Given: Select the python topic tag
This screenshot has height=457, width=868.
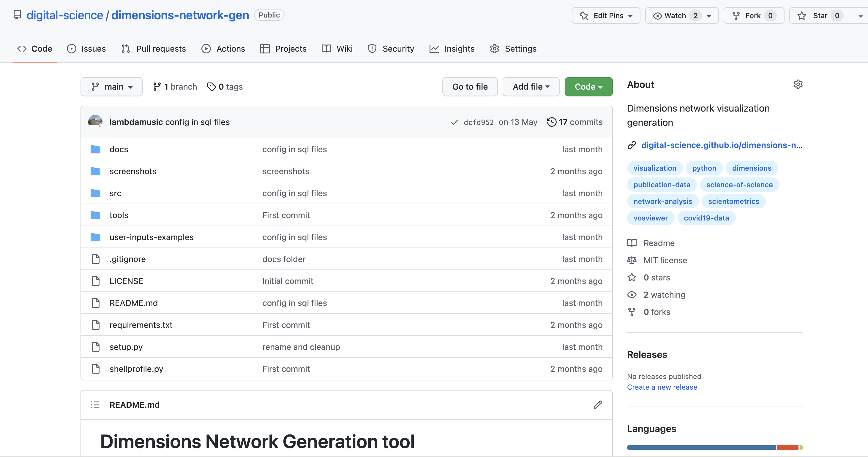Looking at the screenshot, I should [704, 168].
